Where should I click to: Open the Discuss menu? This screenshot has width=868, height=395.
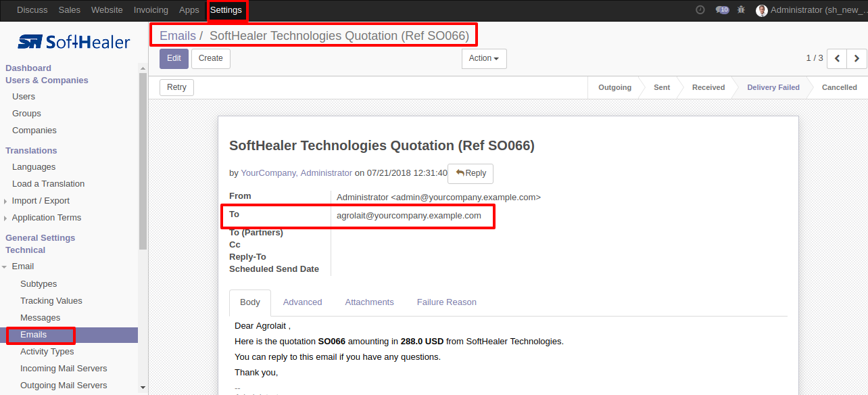pyautogui.click(x=32, y=10)
